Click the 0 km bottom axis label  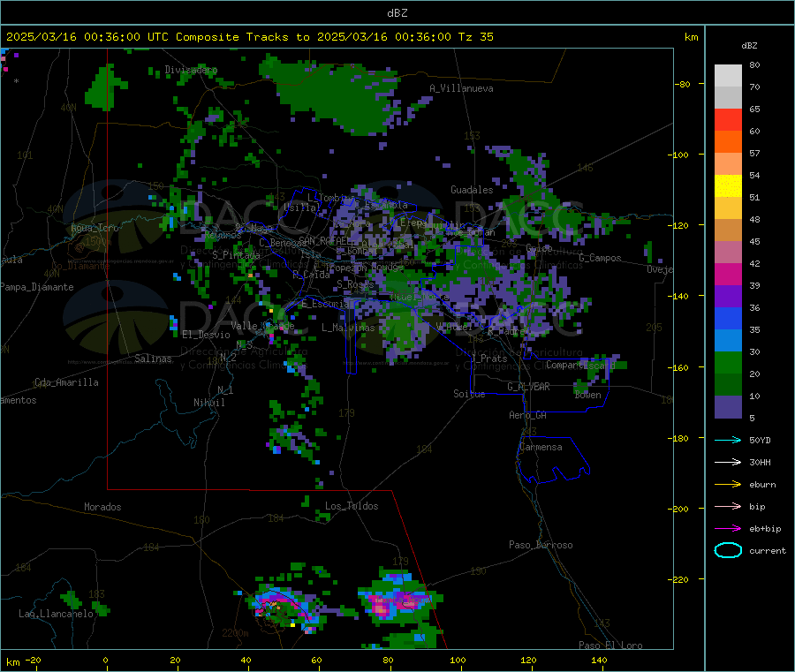coord(105,660)
